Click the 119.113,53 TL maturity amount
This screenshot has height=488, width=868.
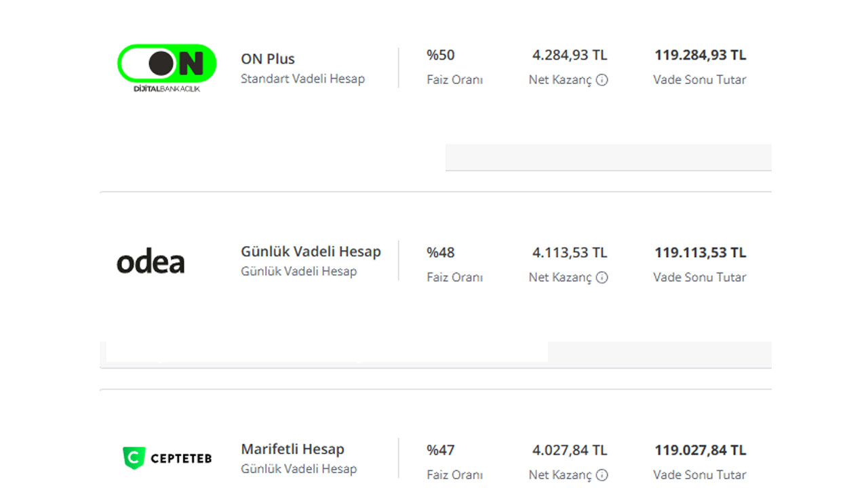pyautogui.click(x=701, y=253)
